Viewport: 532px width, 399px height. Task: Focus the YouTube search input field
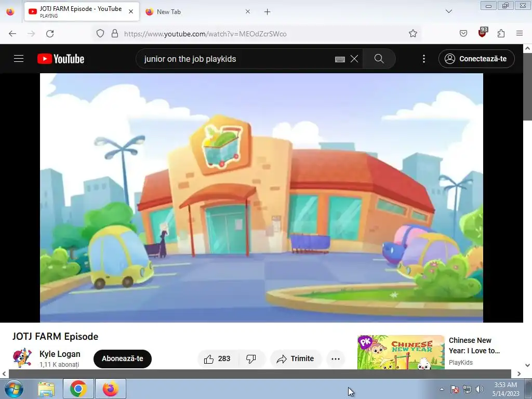[237, 59]
